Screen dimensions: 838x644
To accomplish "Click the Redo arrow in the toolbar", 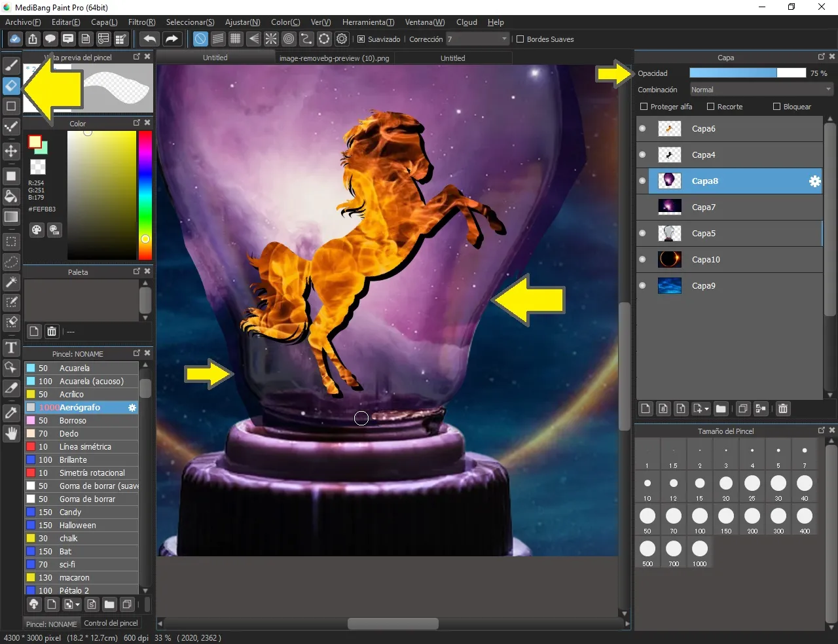I will tap(172, 39).
